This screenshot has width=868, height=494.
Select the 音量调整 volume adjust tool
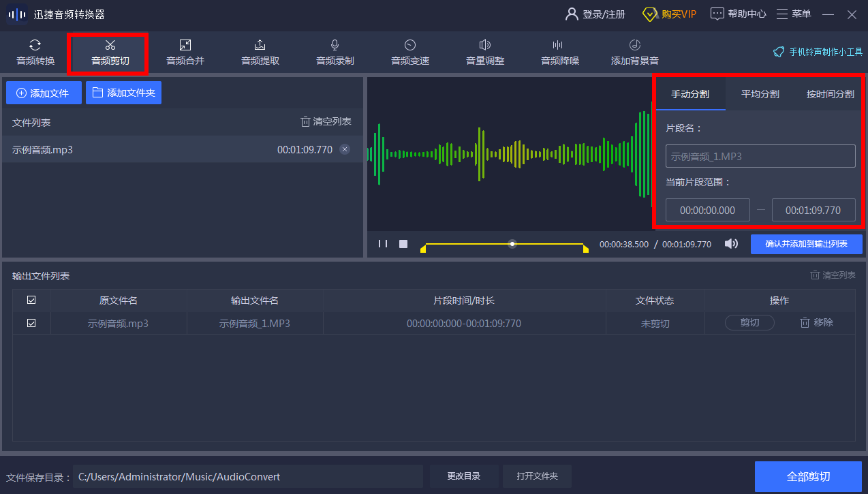pos(484,52)
